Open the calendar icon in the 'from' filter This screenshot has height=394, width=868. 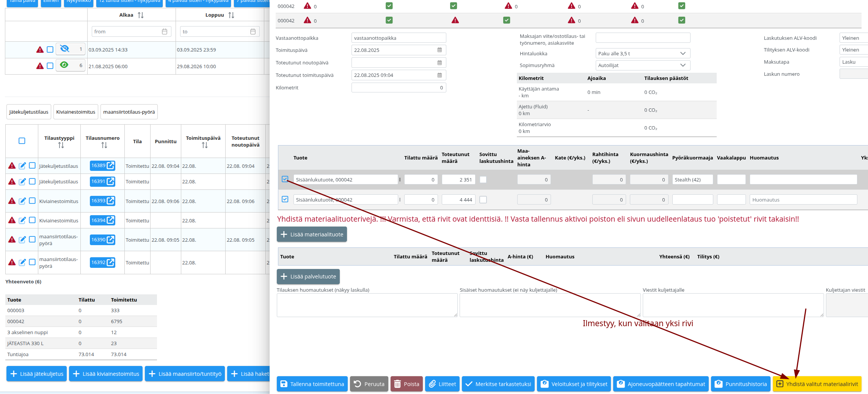tap(165, 31)
